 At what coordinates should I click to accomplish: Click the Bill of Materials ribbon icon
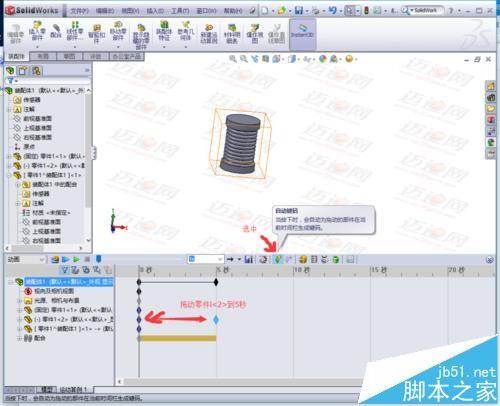tap(232, 34)
